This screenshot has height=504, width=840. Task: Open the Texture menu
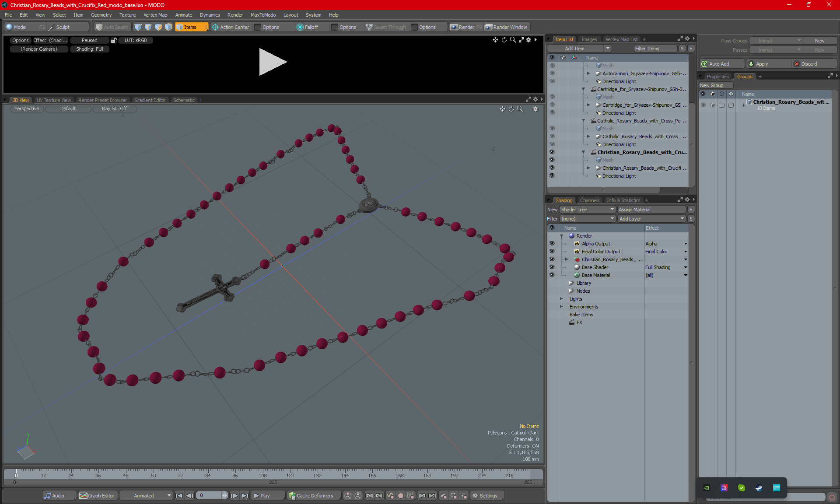pyautogui.click(x=127, y=15)
